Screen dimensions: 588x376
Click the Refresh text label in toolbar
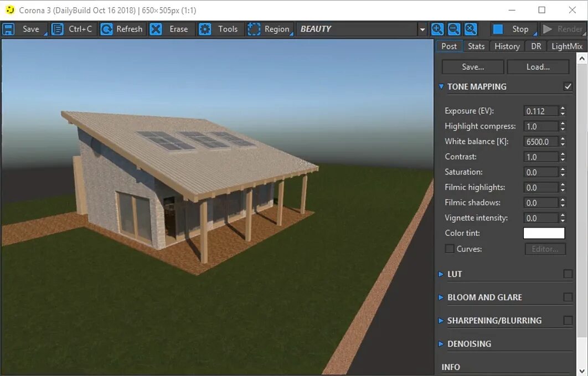129,29
